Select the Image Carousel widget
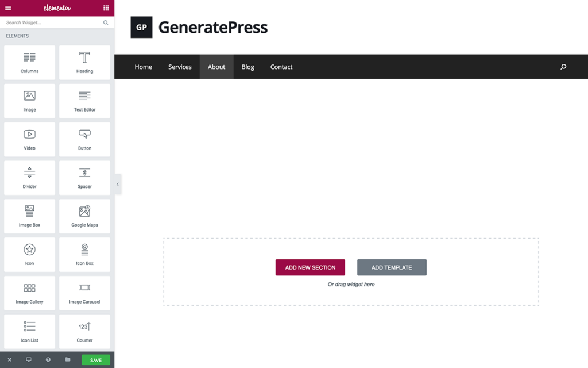The image size is (588, 368). coord(84,293)
